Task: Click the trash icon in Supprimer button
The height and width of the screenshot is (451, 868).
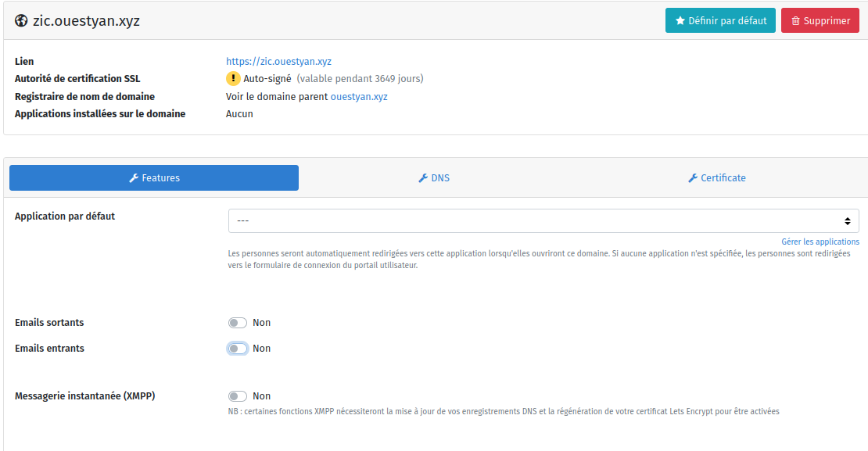Action: [795, 21]
